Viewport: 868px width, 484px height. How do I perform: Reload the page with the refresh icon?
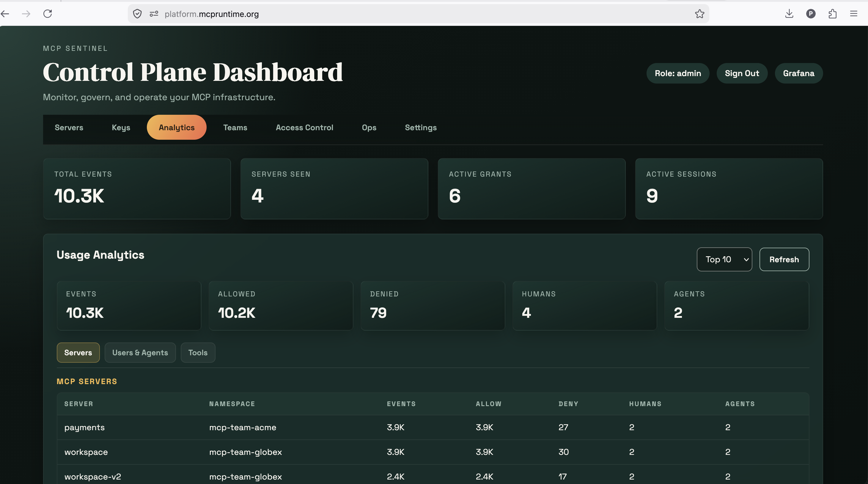pyautogui.click(x=48, y=14)
